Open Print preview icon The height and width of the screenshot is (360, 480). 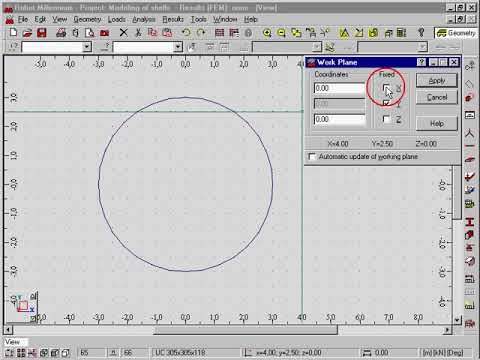[x=89, y=33]
